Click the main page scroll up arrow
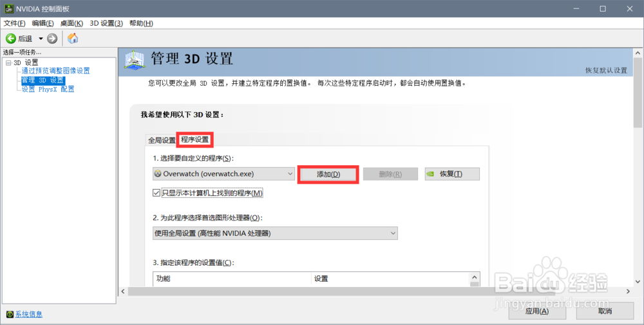The image size is (644, 325). [x=638, y=53]
